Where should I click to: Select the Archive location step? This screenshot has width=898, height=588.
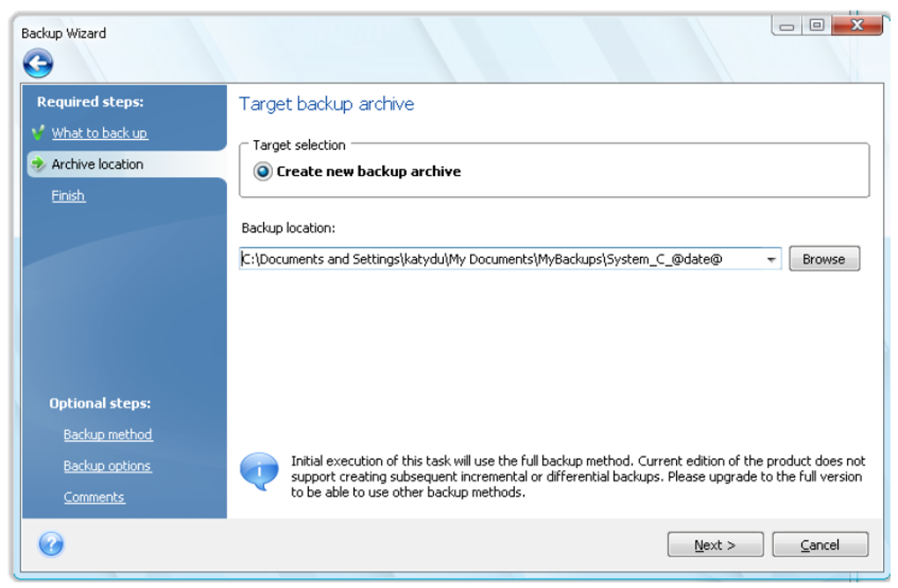pyautogui.click(x=98, y=165)
